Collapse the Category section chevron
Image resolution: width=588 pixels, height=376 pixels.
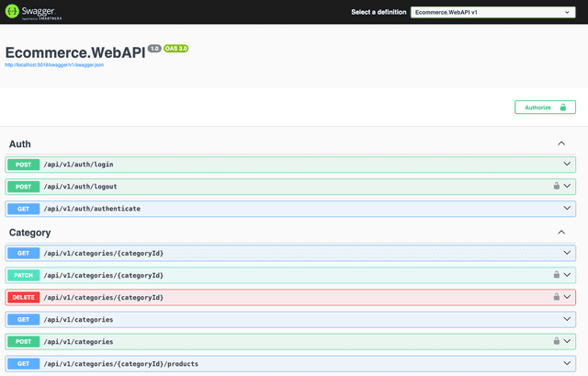pyautogui.click(x=561, y=233)
